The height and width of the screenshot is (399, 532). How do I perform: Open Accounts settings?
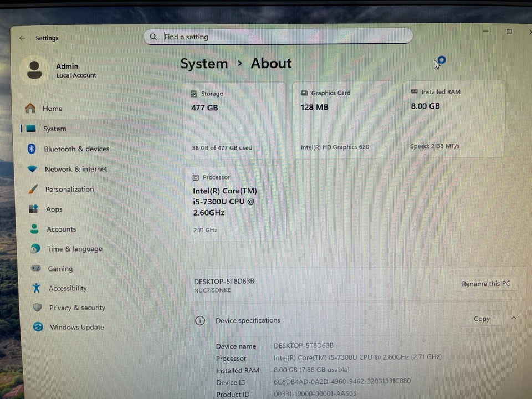(x=34, y=229)
